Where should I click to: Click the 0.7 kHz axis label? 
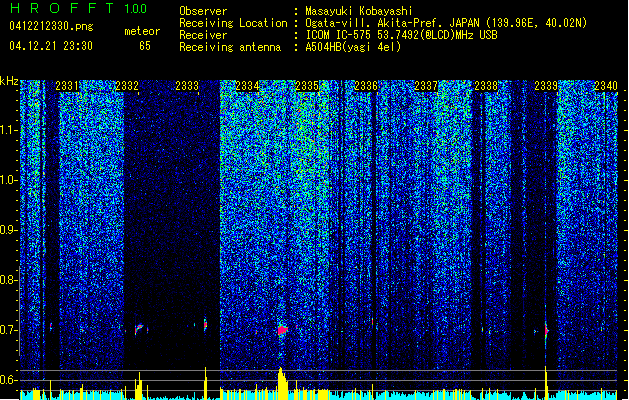coord(8,330)
